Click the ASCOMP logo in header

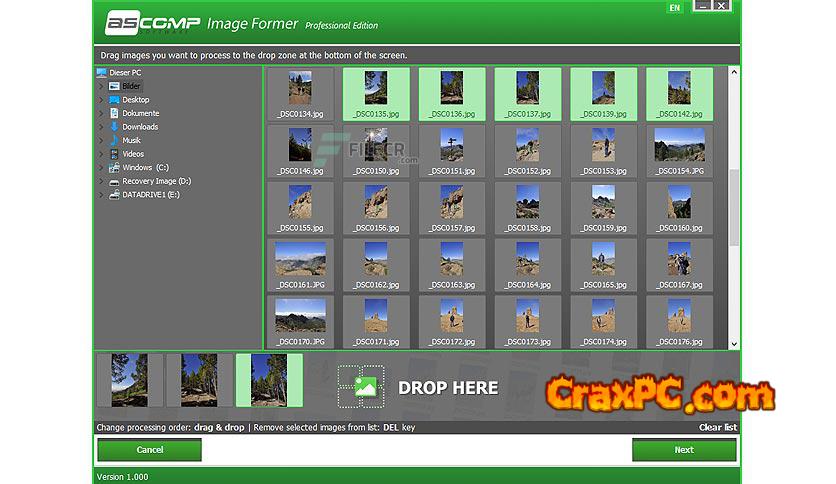coord(152,23)
